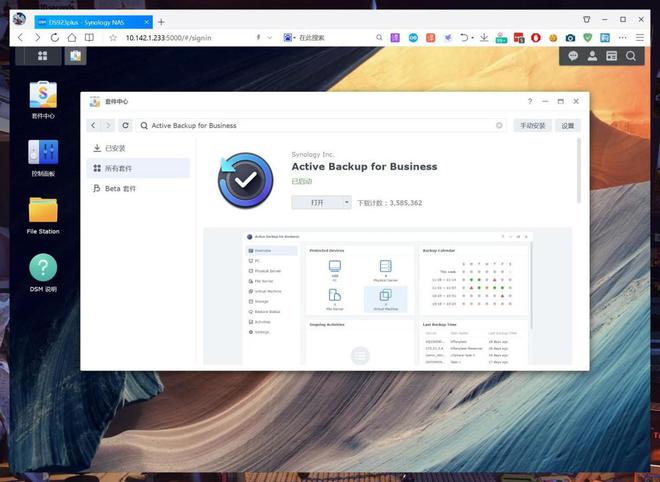Clear the Package Center search field
Viewport: 660px width, 482px height.
click(499, 126)
